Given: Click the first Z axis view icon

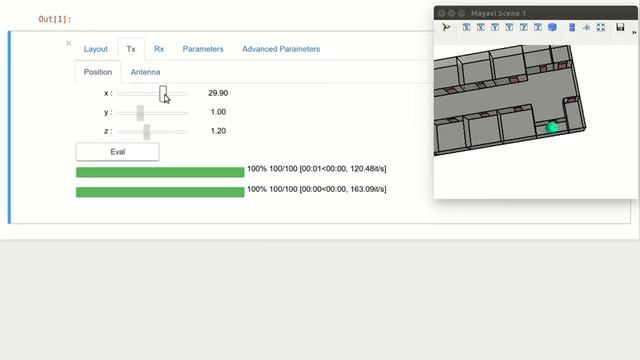Looking at the screenshot, I should click(x=523, y=27).
